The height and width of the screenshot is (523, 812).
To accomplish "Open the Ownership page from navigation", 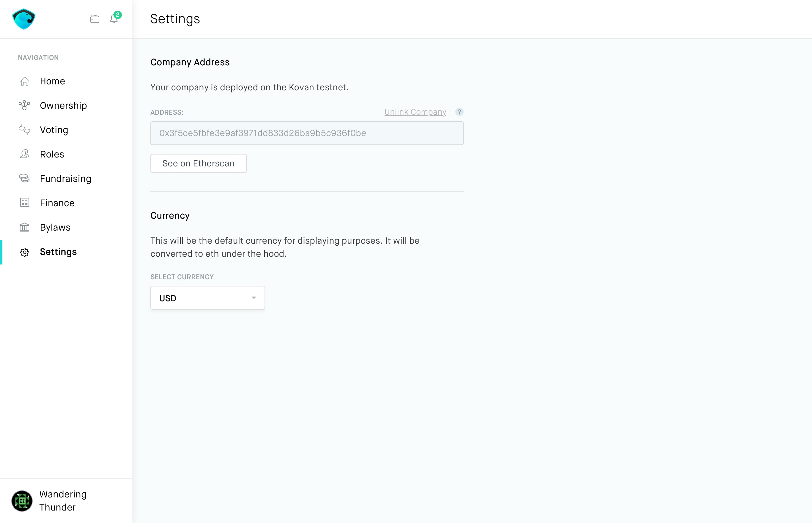I will 63,105.
